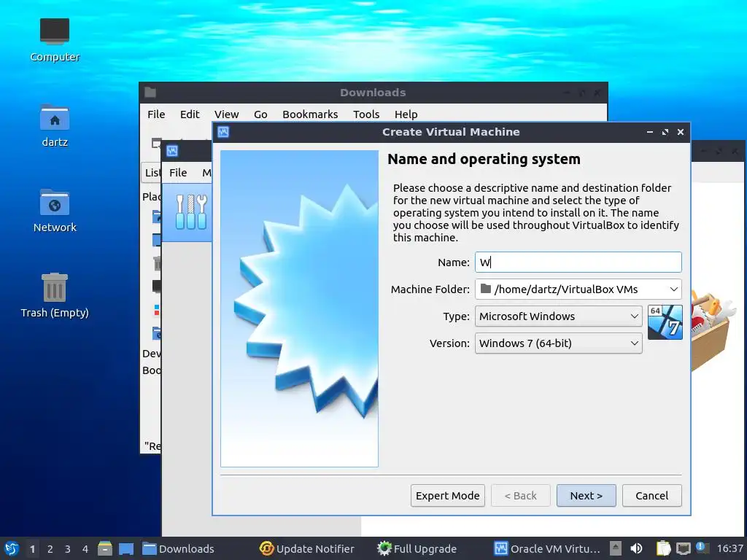
Task: Open the File menu in Downloads window
Action: pyautogui.click(x=156, y=114)
